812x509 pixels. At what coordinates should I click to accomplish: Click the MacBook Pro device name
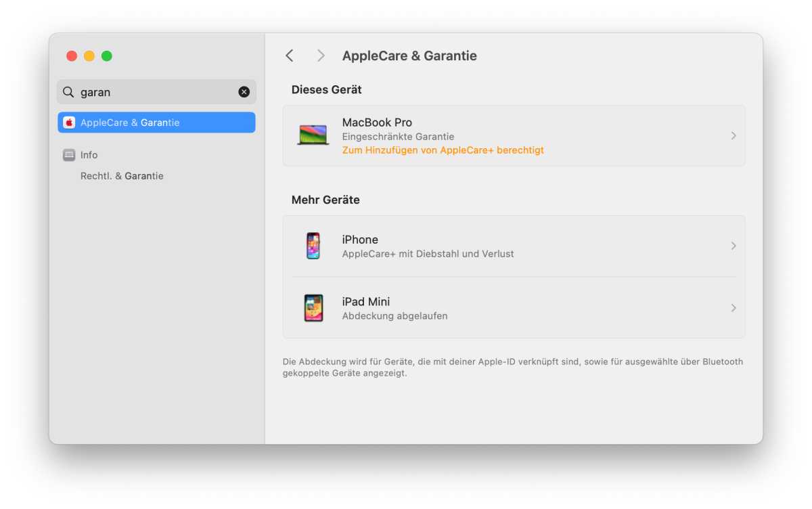click(377, 123)
